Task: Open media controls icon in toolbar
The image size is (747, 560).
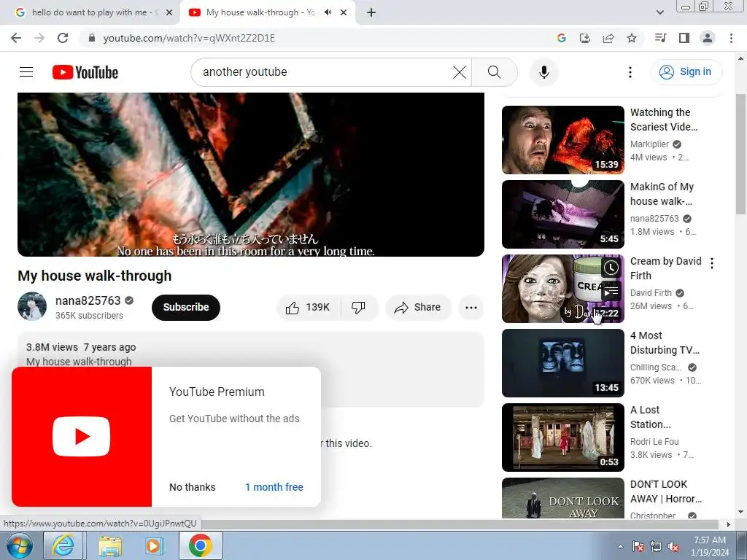Action: 660,38
